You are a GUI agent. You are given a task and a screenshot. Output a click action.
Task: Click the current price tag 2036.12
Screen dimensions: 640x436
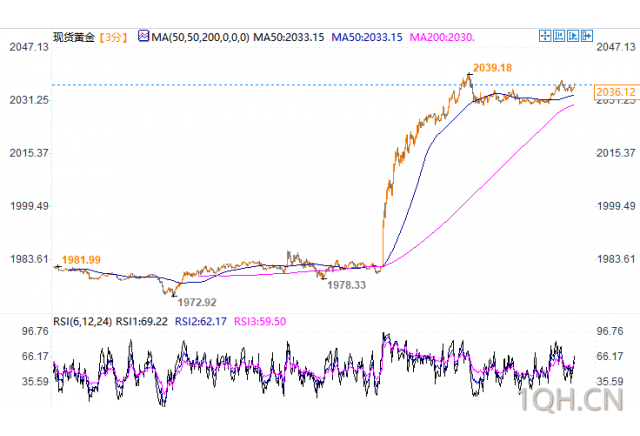click(616, 92)
